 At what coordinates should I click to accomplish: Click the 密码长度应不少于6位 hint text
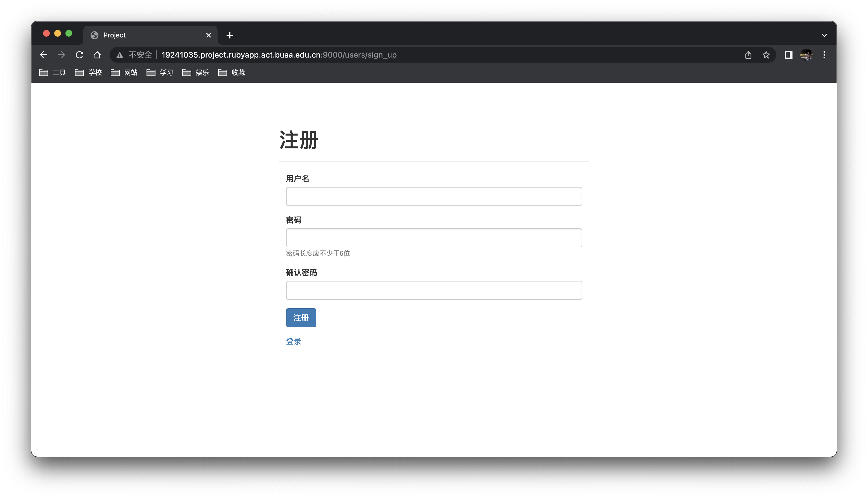coord(318,253)
